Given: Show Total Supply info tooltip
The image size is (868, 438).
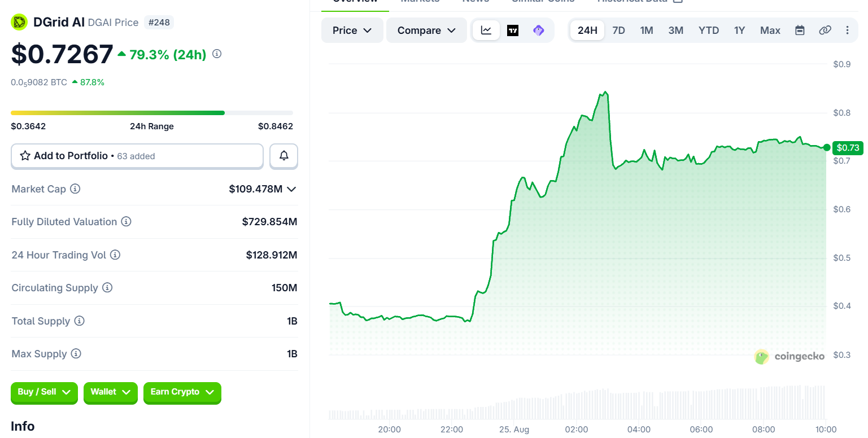Looking at the screenshot, I should click(80, 321).
